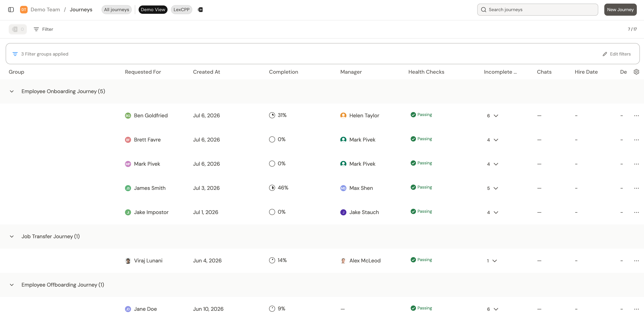Click Jul 1, 2026 created date

(x=206, y=212)
